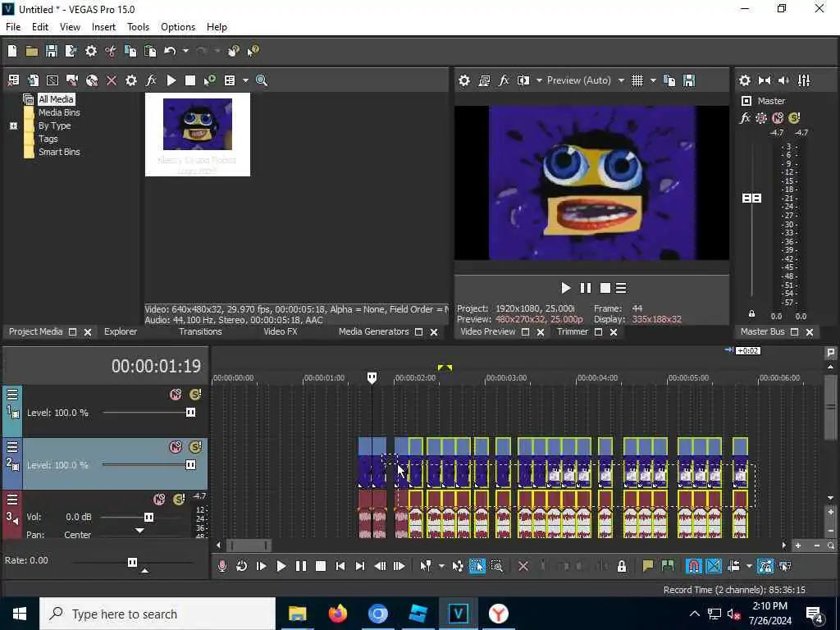The width and height of the screenshot is (840, 630).
Task: Open the undo history dropdown arrow
Action: click(x=185, y=51)
